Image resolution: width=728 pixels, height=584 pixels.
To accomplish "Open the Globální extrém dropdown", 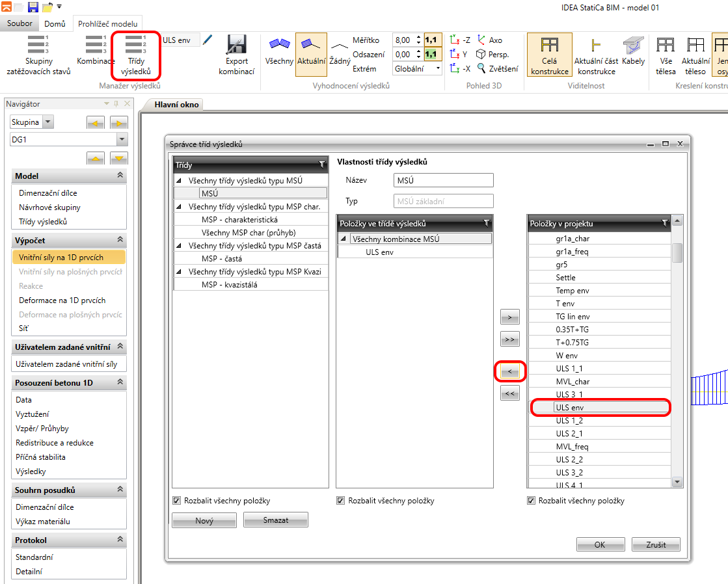I will 438,68.
